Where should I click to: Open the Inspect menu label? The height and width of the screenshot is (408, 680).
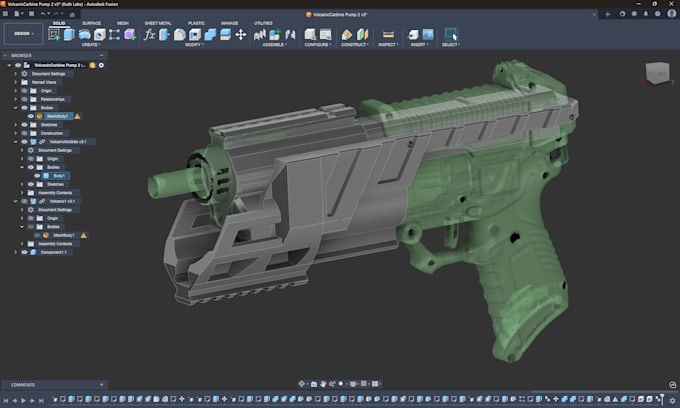(388, 45)
